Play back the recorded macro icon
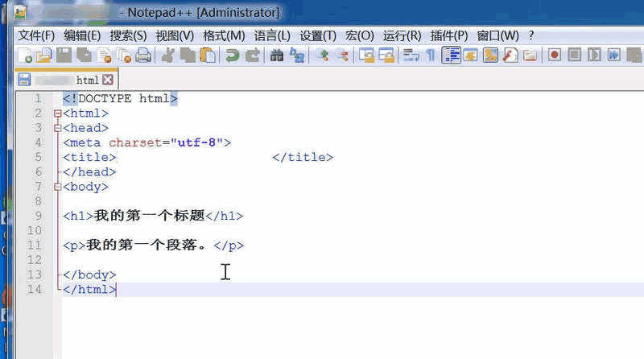This screenshot has height=359, width=644. [594, 55]
